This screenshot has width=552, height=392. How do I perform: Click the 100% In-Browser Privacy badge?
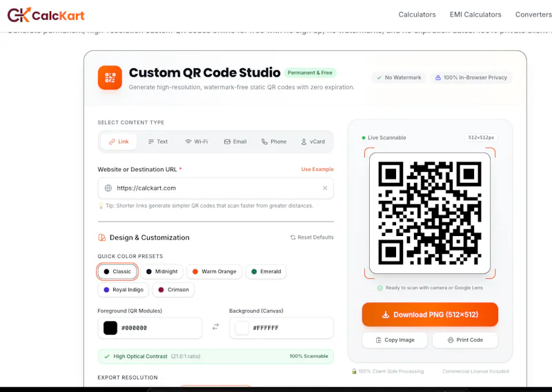tap(471, 77)
